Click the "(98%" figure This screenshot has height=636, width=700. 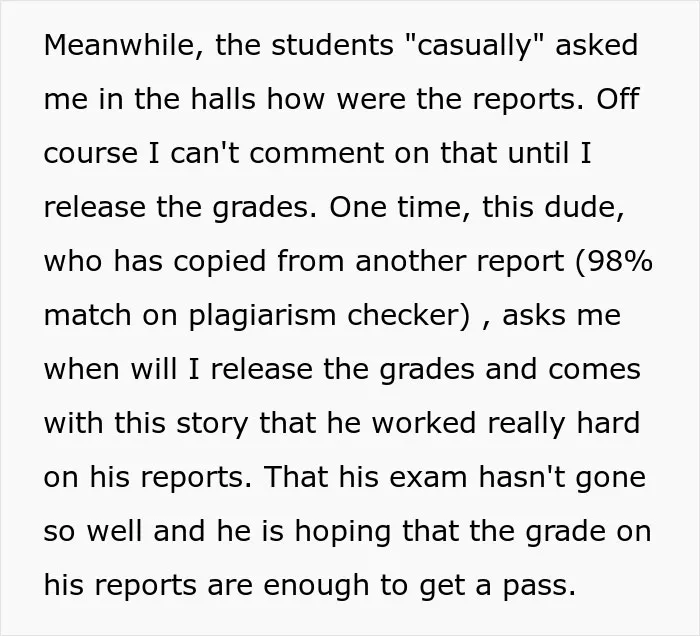tap(614, 261)
